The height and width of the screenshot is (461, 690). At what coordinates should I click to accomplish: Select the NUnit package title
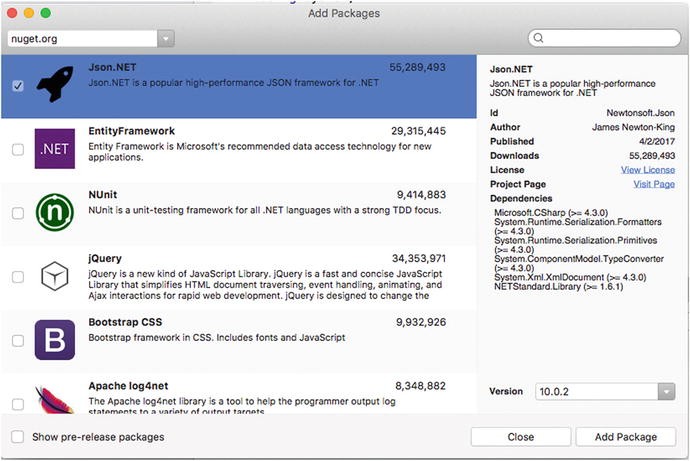103,195
